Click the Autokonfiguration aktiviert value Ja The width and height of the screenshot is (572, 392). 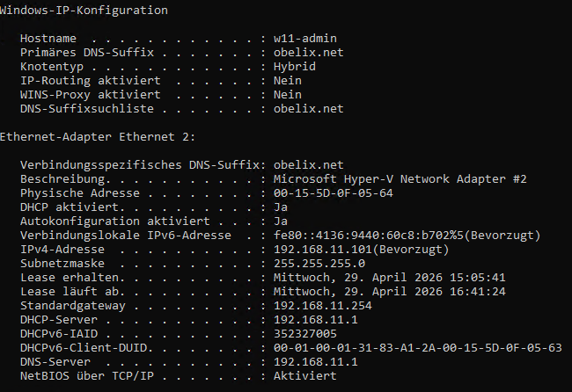click(x=281, y=221)
